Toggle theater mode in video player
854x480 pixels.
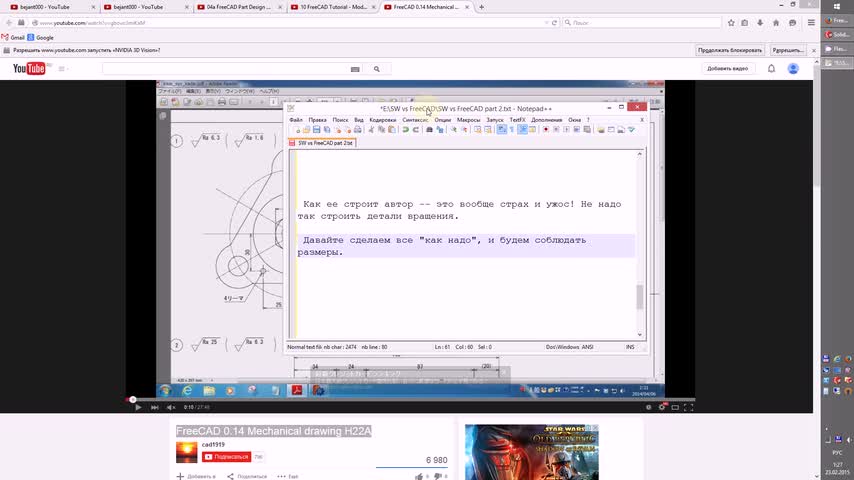(x=675, y=407)
